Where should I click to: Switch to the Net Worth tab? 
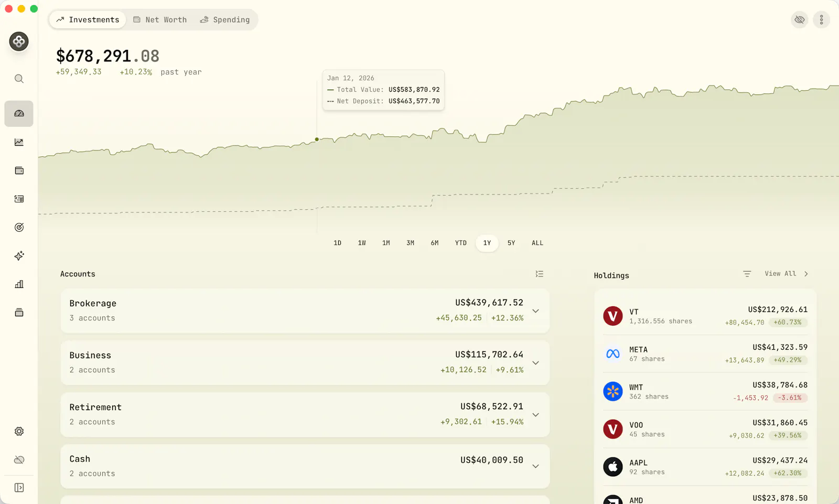[160, 20]
